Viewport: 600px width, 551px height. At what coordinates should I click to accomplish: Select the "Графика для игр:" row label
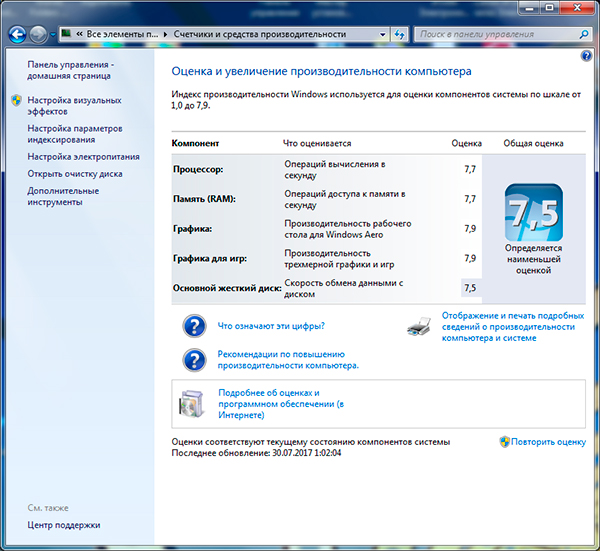click(x=210, y=259)
